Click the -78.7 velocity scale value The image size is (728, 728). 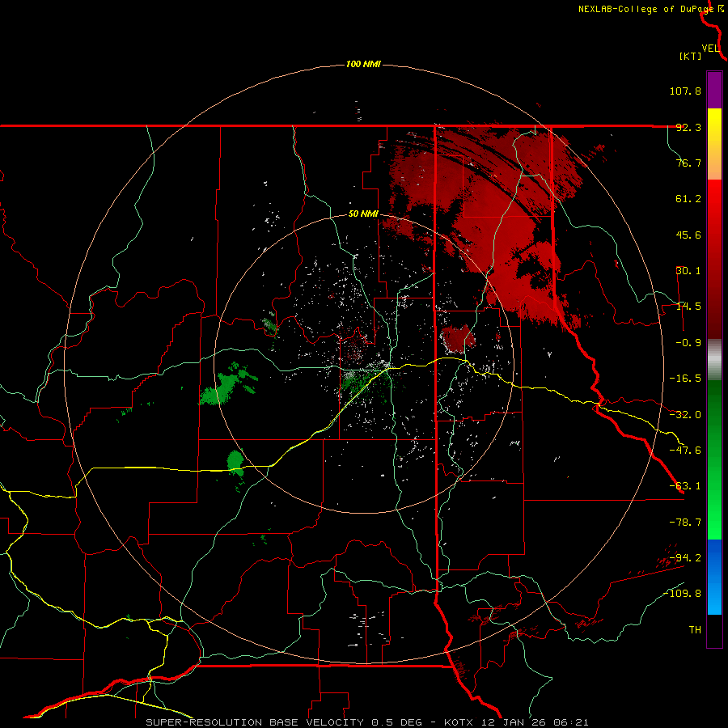685,523
